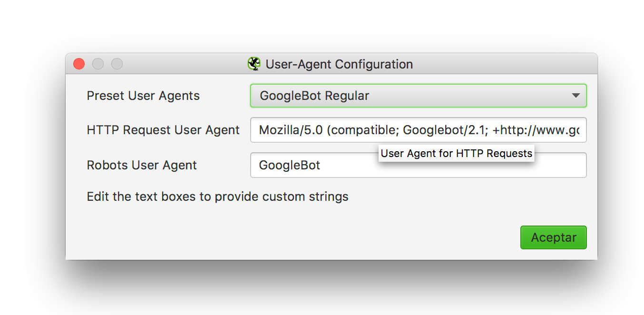Click the grey minimize window button

[98, 64]
